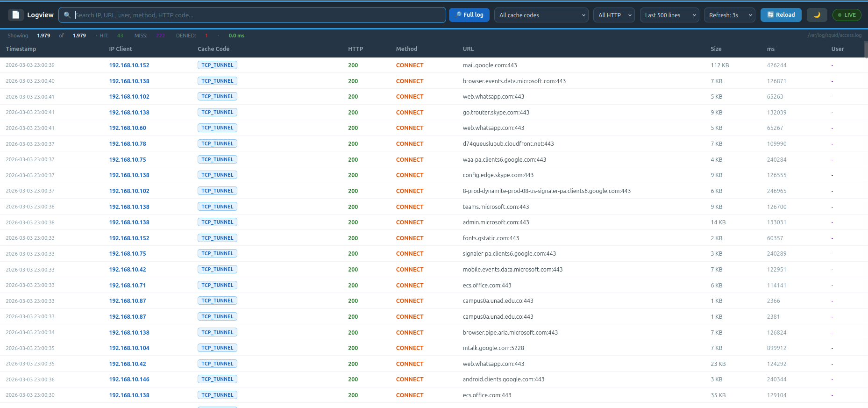Viewport: 868px width, 408px height.
Task: Click d74queuslupub.cloudfront.net:443 URL
Action: coord(508,144)
